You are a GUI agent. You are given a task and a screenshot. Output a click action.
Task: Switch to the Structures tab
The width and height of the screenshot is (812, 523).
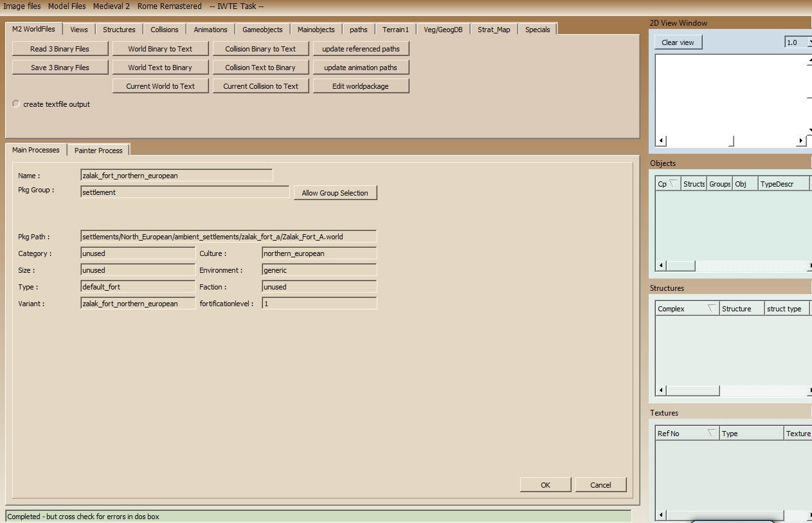coord(119,30)
